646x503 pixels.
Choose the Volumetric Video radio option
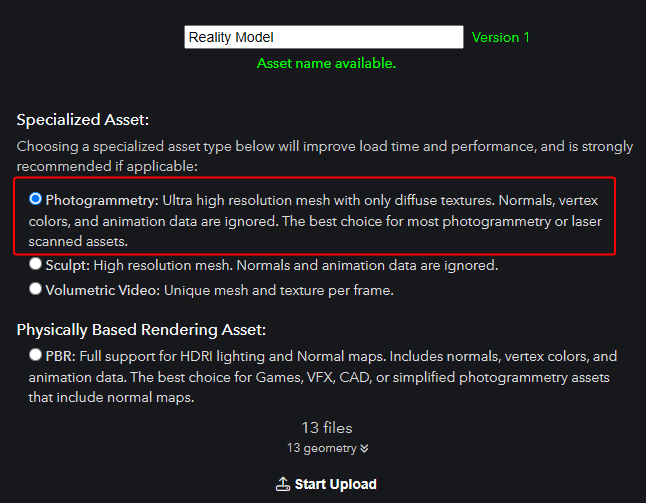pos(35,289)
